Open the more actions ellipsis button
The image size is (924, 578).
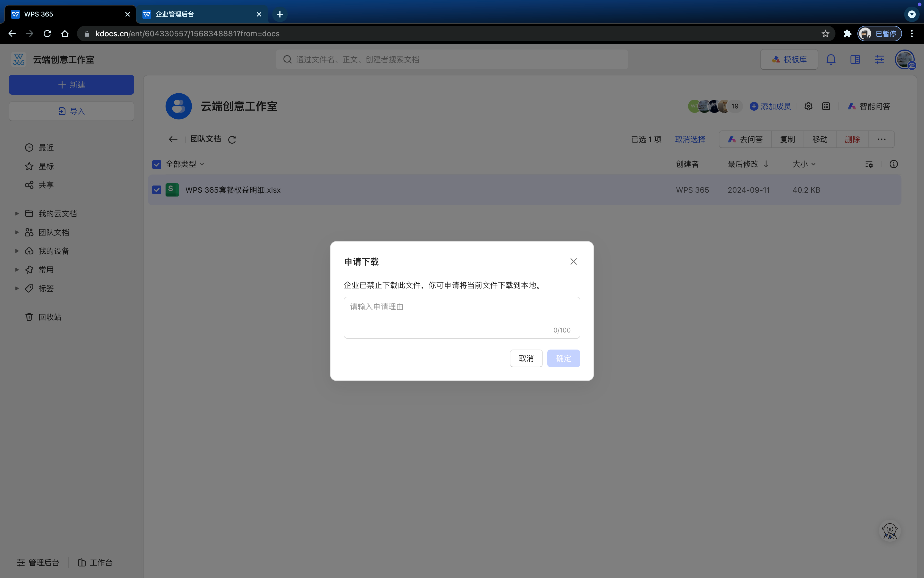click(x=881, y=139)
